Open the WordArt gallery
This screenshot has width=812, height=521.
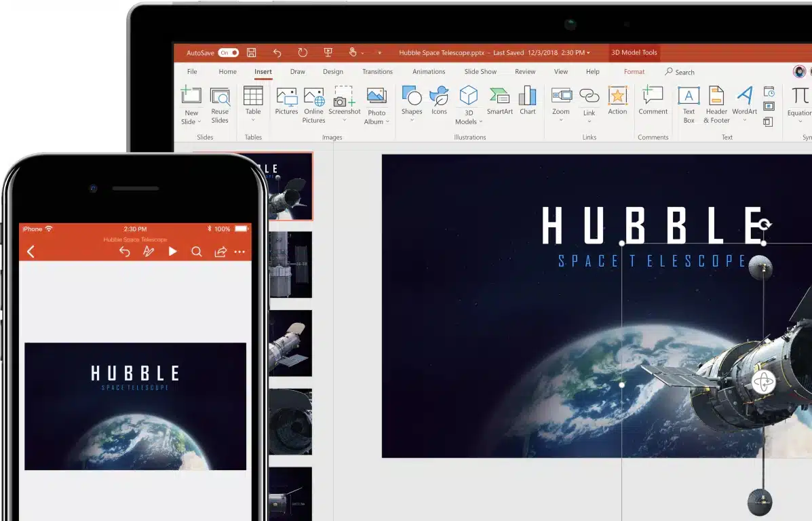click(x=745, y=104)
